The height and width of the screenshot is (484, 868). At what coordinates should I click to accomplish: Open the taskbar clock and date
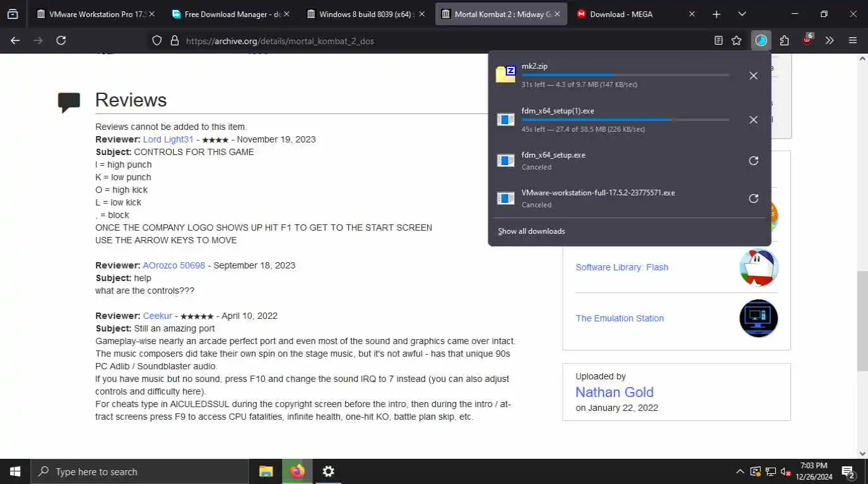813,471
